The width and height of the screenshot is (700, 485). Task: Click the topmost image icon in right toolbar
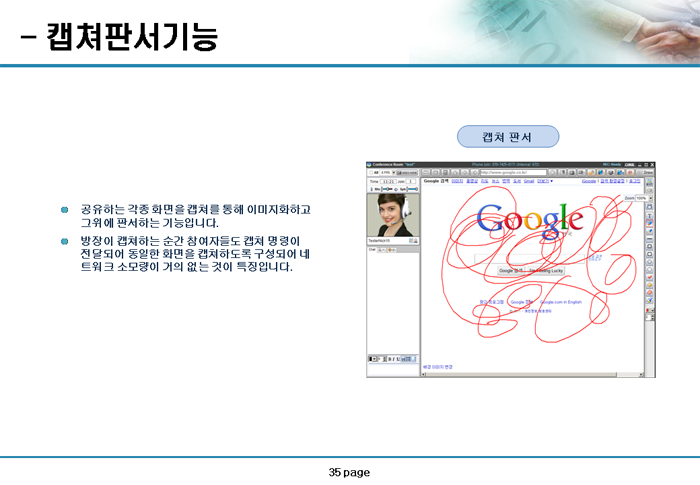coord(650,182)
